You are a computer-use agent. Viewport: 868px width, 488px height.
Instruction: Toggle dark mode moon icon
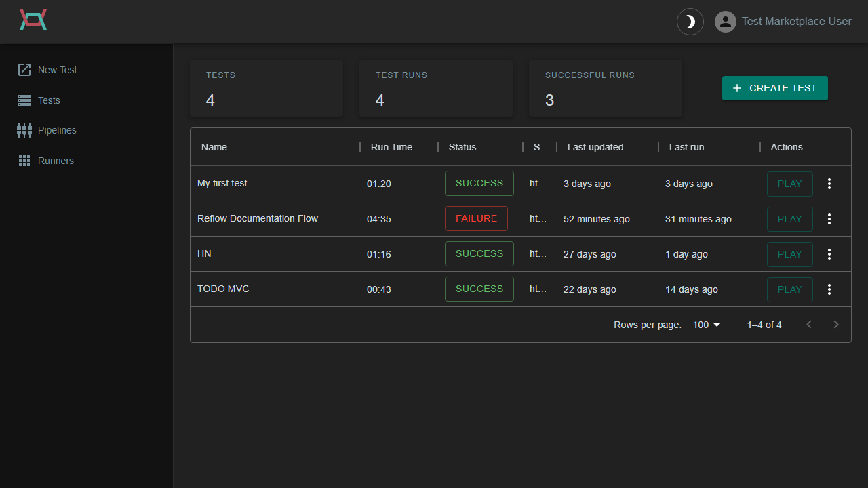(690, 22)
